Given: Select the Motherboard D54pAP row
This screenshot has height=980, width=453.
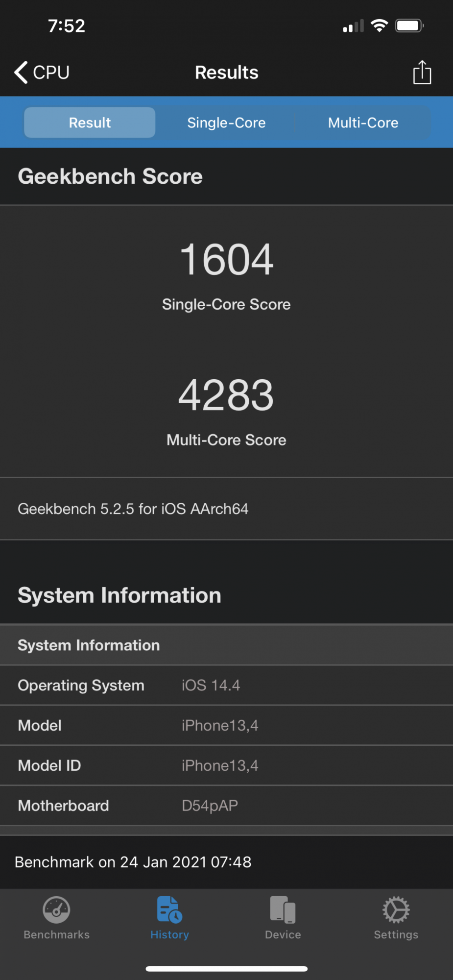Looking at the screenshot, I should pyautogui.click(x=226, y=806).
